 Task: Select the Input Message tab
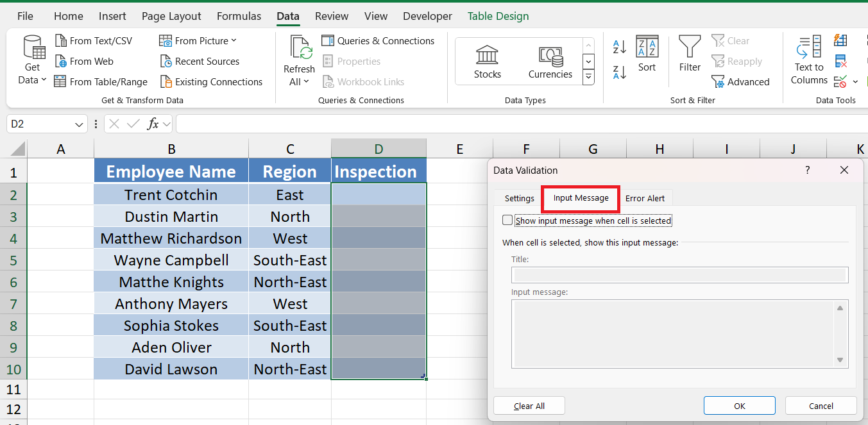tap(581, 198)
